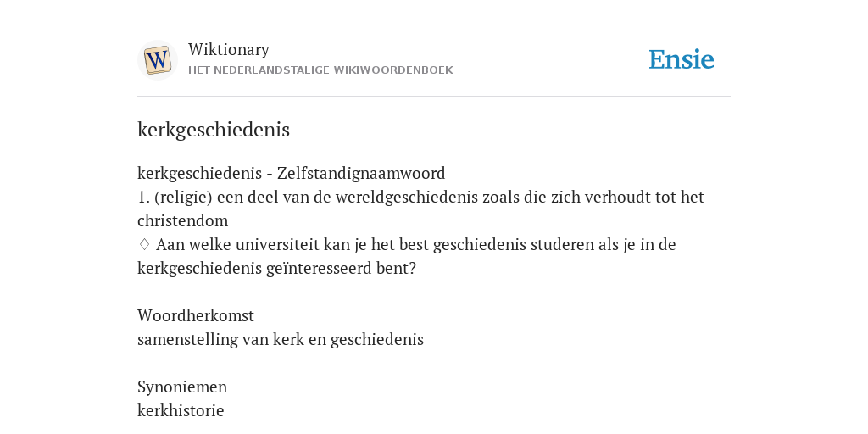Click the kerkgeschiedenis heading
The width and height of the screenshot is (868, 434).
pos(214,130)
